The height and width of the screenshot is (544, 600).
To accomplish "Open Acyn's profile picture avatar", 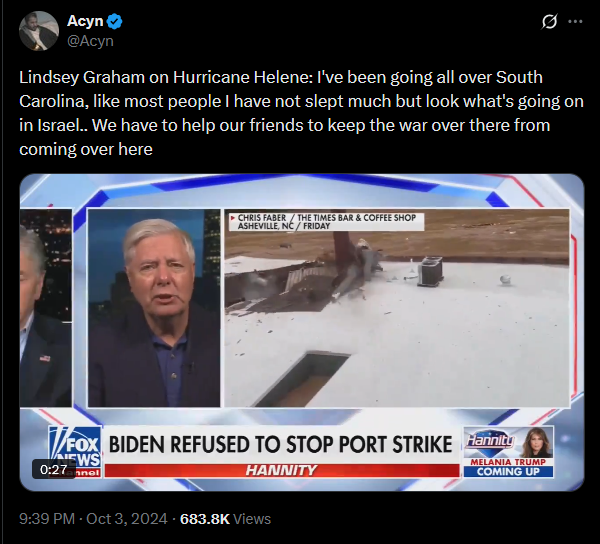I will (39, 31).
